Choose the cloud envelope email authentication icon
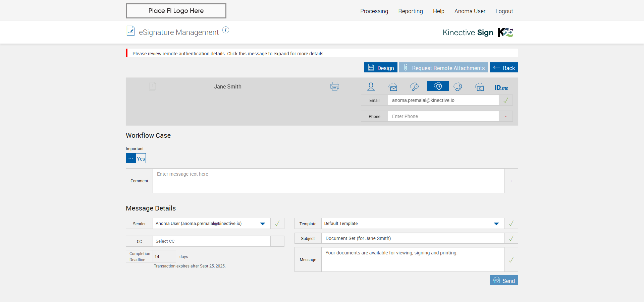 coord(393,87)
